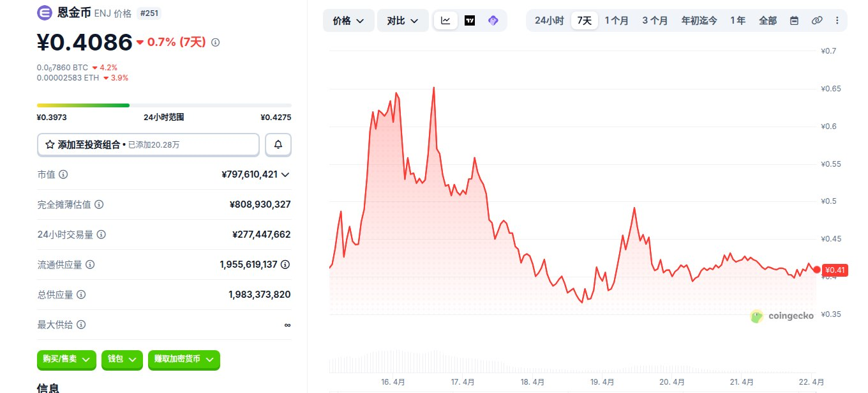The width and height of the screenshot is (868, 393).
Task: Click the star icon in the portfolio button
Action: tap(49, 145)
